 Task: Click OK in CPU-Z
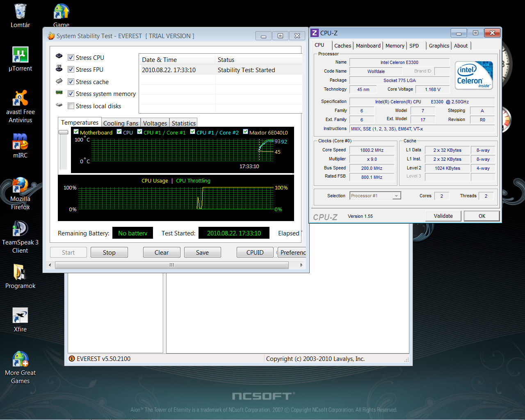pyautogui.click(x=482, y=216)
